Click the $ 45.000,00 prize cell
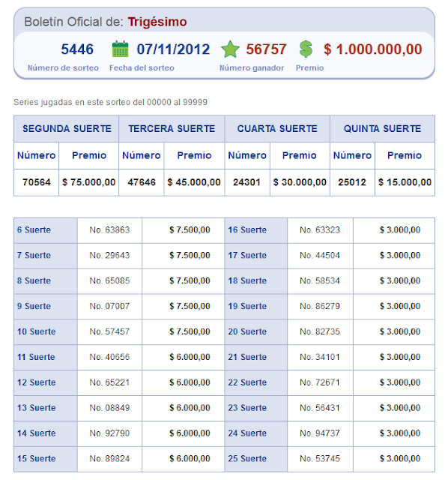448x480 pixels. pos(194,182)
